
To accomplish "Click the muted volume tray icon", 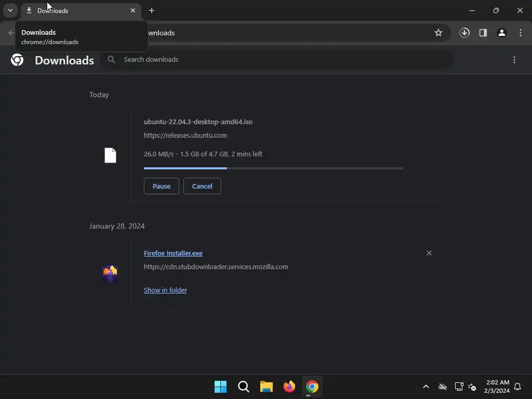I will click(x=472, y=387).
